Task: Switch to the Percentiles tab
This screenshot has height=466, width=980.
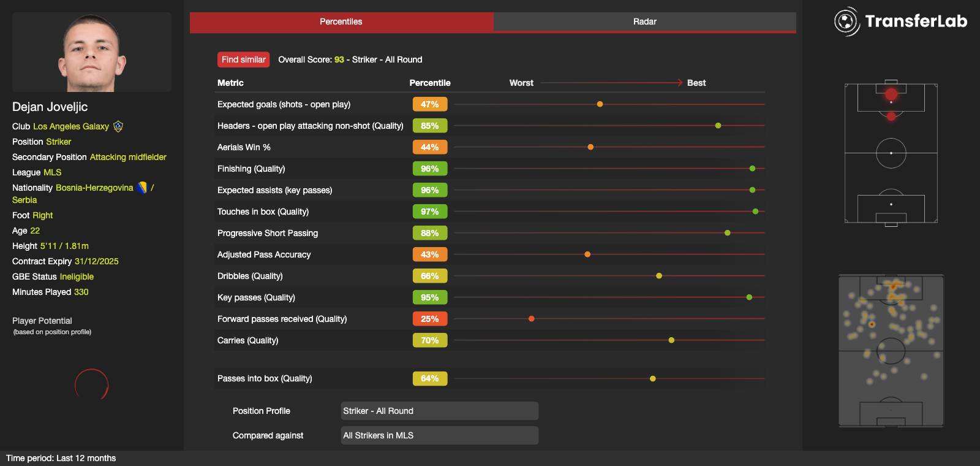Action: (341, 21)
